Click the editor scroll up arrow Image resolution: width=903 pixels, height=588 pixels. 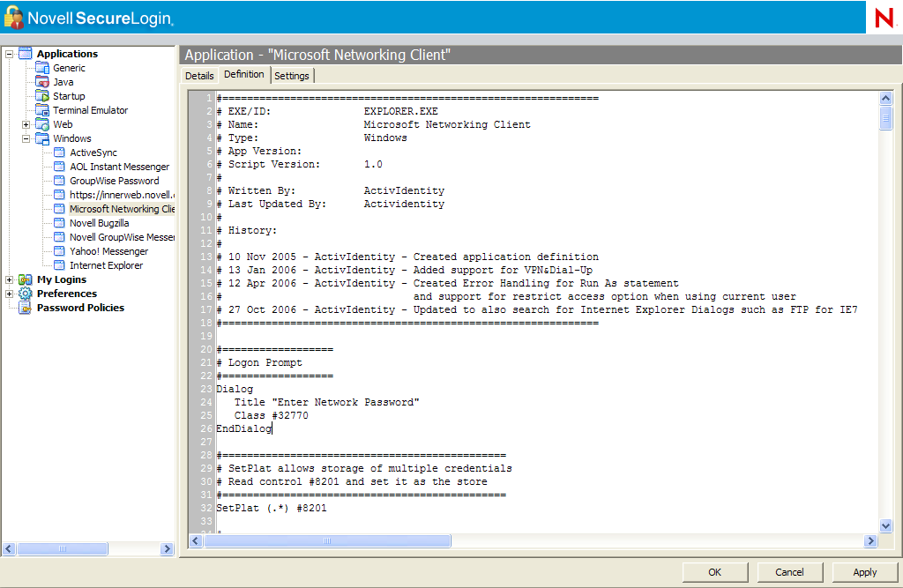coord(885,98)
